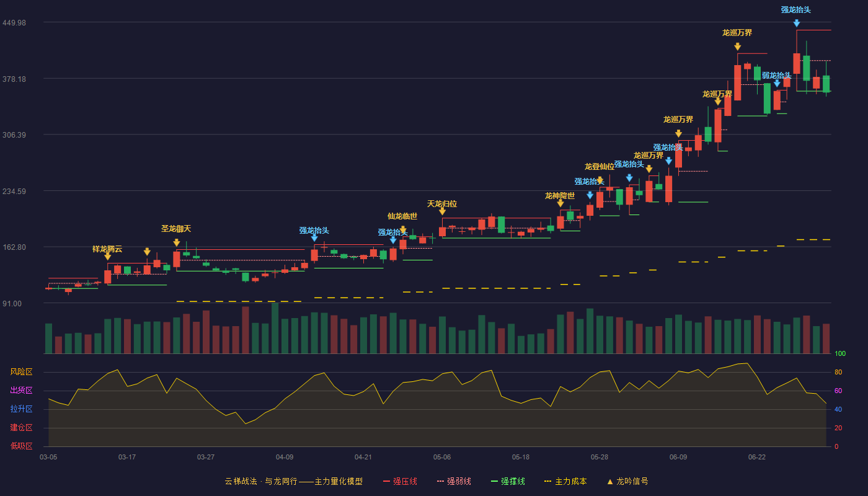Click the 强龙抬头 arrow between 圣龙御天 and 仙龙临世

(314, 238)
